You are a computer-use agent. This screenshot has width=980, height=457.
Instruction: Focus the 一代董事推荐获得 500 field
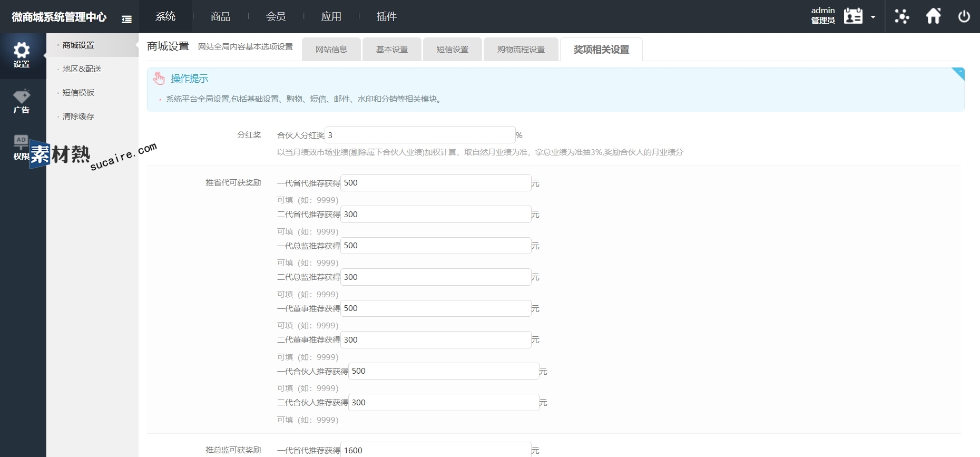[x=436, y=308]
